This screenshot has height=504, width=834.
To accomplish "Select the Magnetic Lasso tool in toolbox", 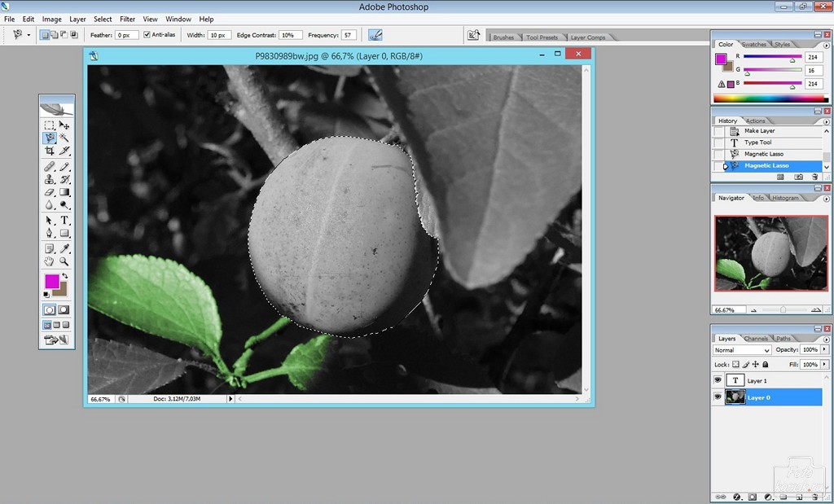I will coord(50,138).
